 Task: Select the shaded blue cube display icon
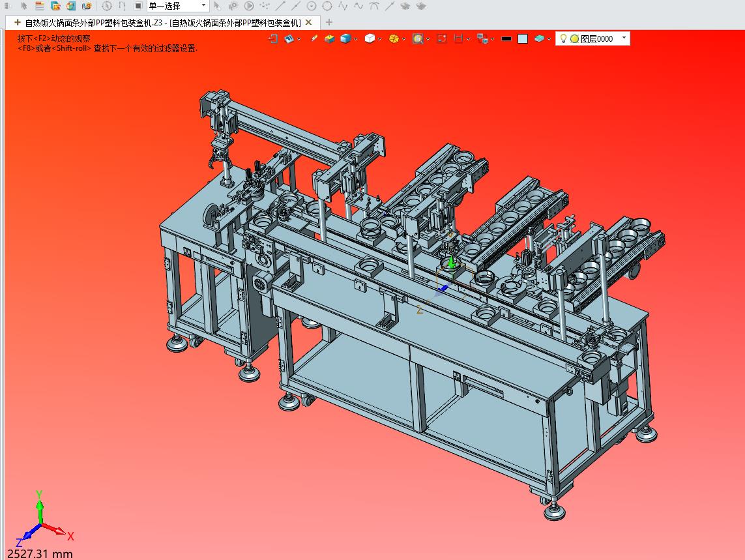coord(346,38)
